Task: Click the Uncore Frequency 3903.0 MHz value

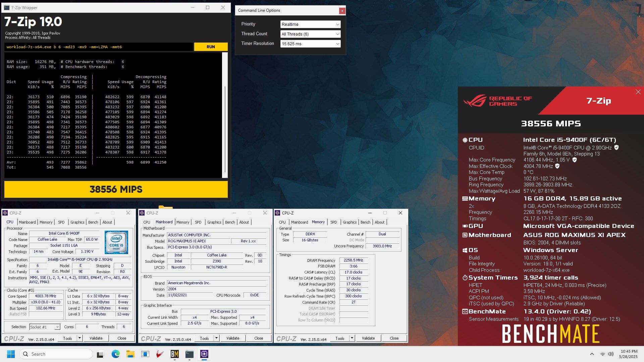Action: coord(382,246)
